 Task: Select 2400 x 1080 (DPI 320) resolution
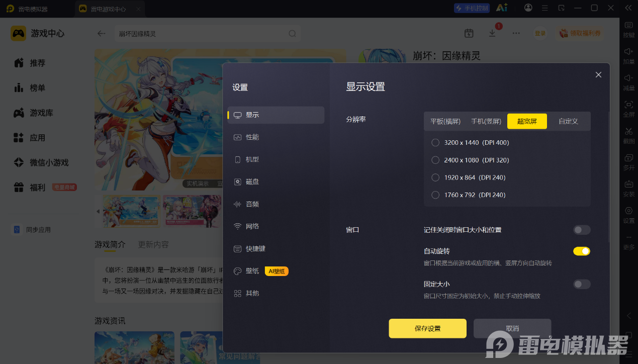pyautogui.click(x=471, y=160)
